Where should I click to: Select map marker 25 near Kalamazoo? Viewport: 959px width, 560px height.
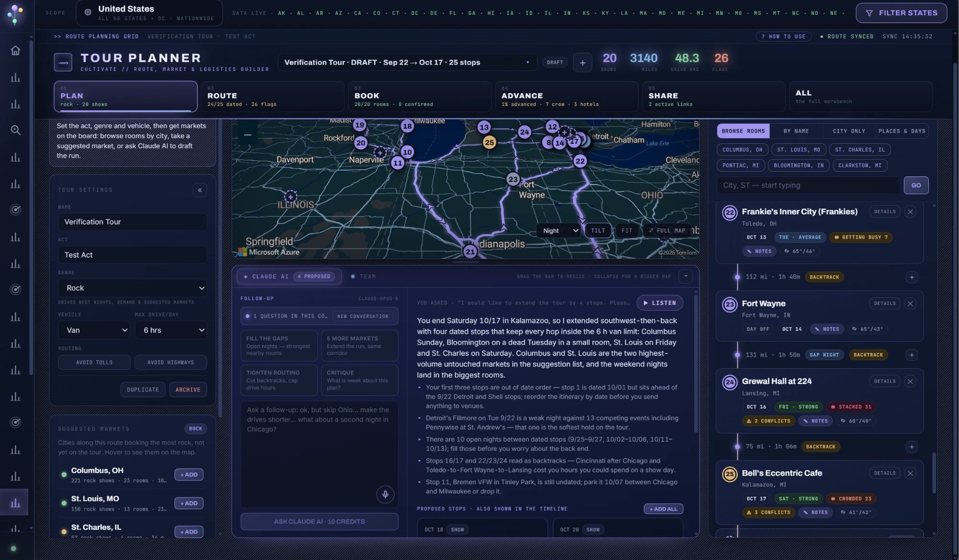coord(489,142)
